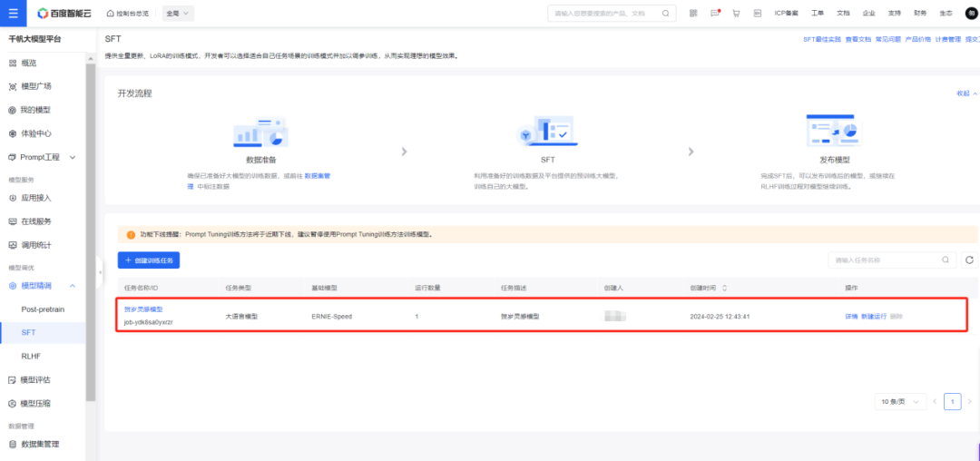Click the Baidu AI Cloud logo
Screen dimensions: 980x461
[65, 13]
